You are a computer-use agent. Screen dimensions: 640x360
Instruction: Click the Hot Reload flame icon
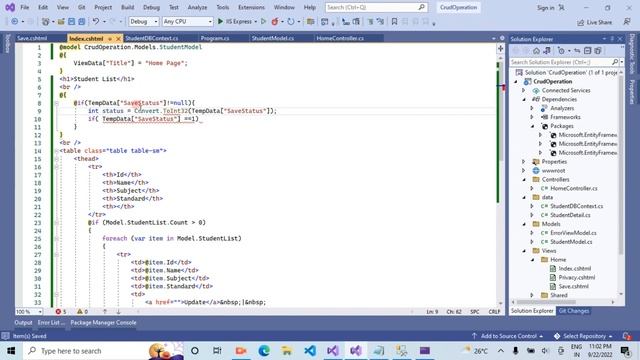(x=275, y=22)
